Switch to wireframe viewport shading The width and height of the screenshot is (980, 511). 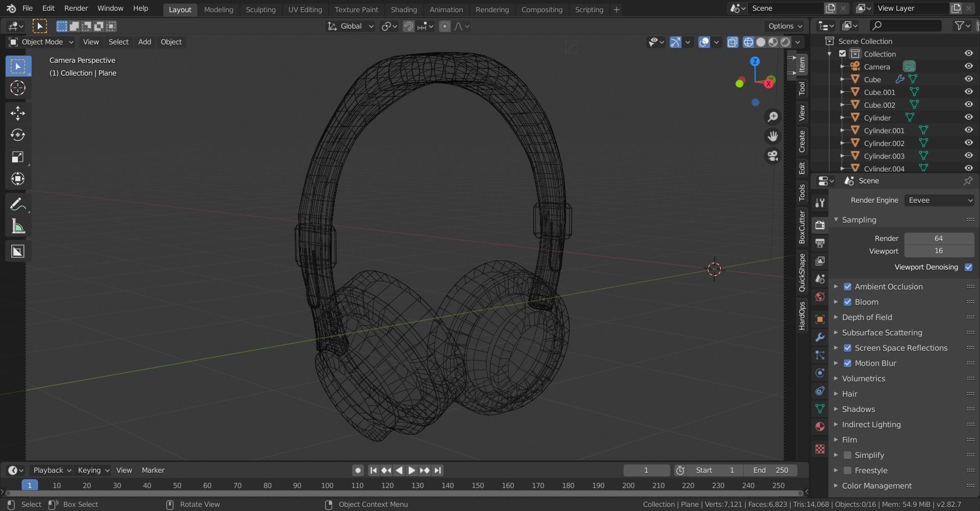coord(748,42)
